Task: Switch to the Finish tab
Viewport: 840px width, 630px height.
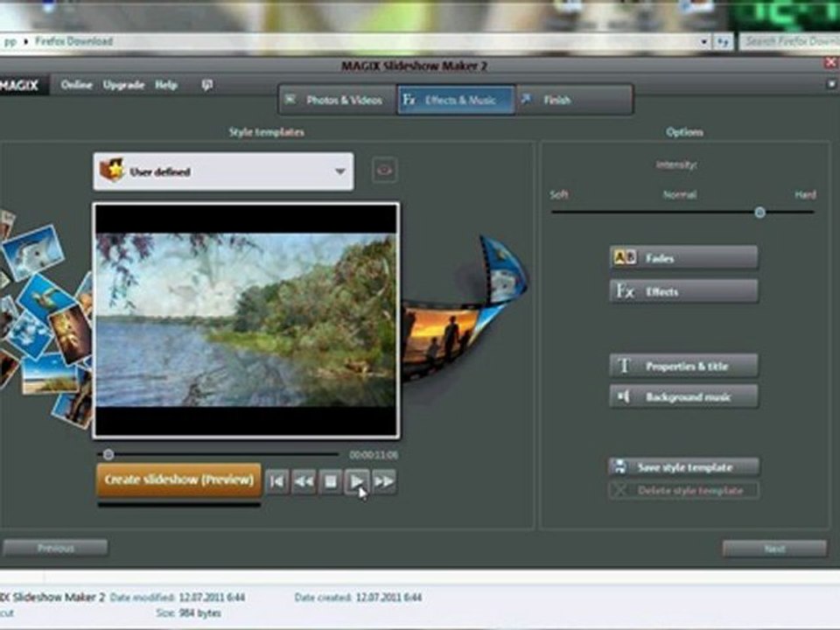Action: click(574, 100)
